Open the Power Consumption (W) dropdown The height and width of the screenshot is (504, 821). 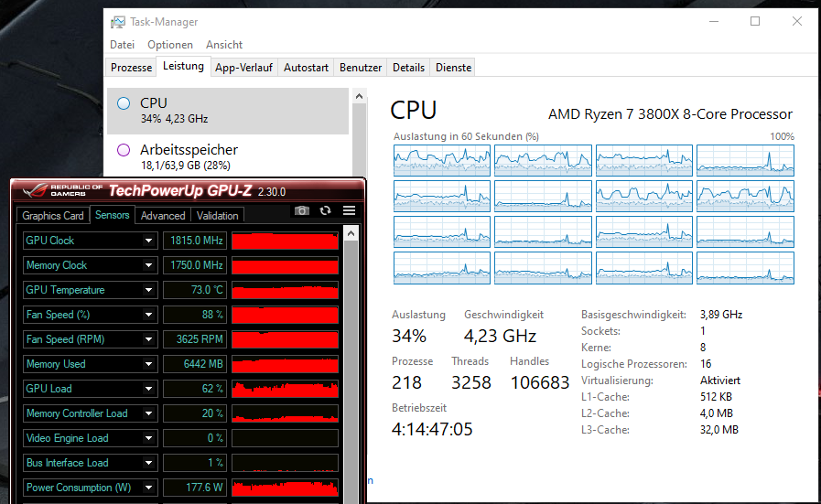click(148, 488)
